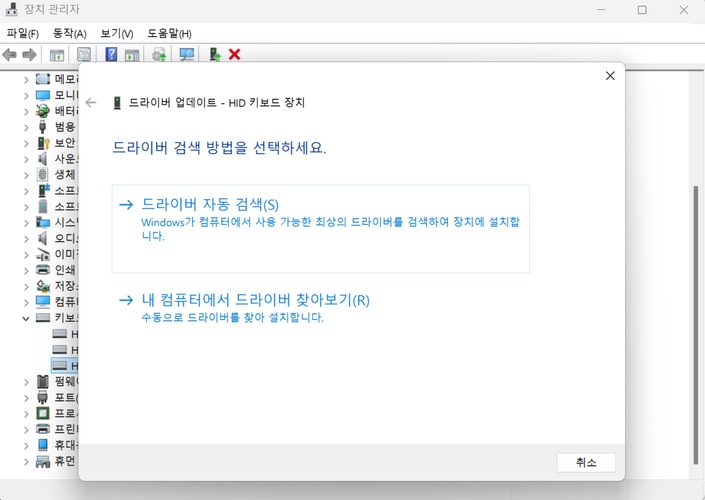Click the print queue icon beside 인쇄

[43, 270]
